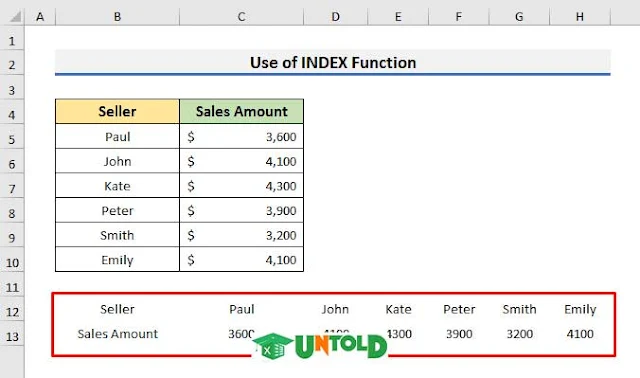Select 'John' in row 12
640x378 pixels.
(336, 309)
